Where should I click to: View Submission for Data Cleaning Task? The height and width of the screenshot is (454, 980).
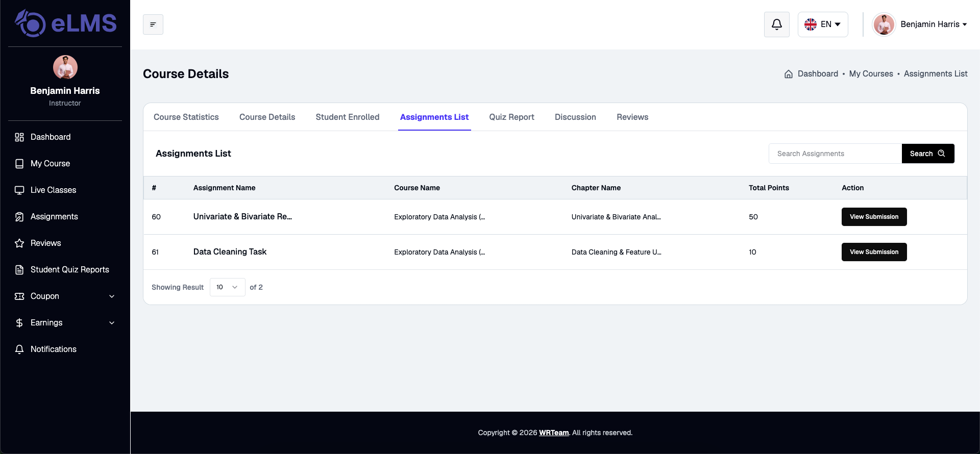(x=874, y=252)
